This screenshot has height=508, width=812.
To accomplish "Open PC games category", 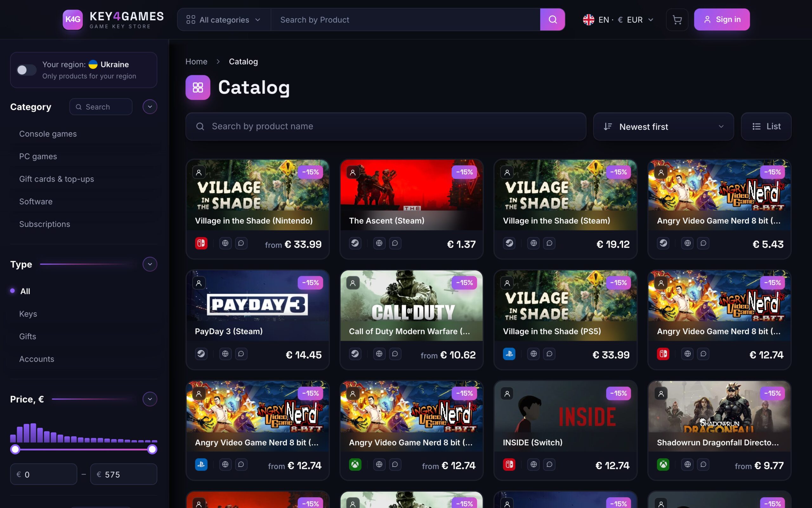I will pyautogui.click(x=38, y=156).
